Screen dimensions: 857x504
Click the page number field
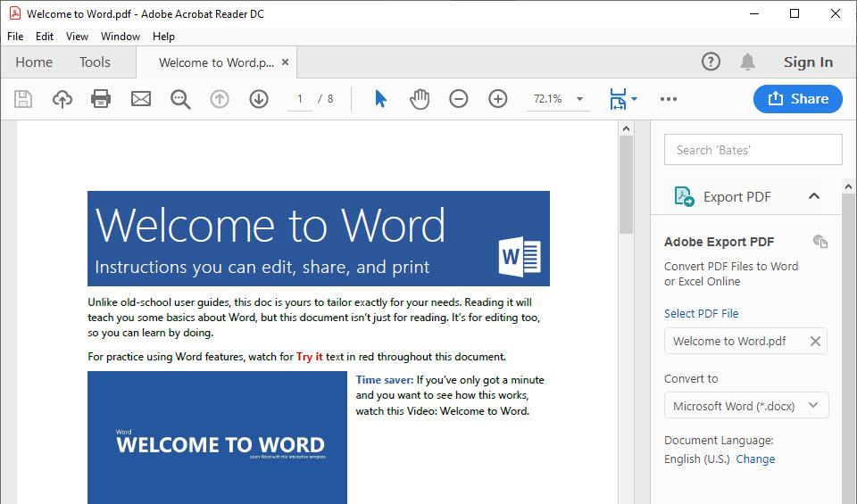(300, 99)
